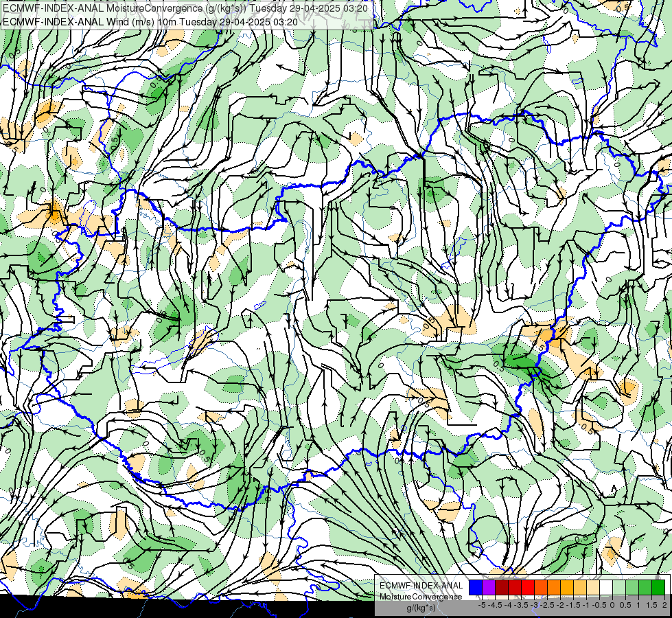Viewport: 672px width, 618px height.
Task: Click the 2 tick label on the colorbar
Action: [x=664, y=605]
